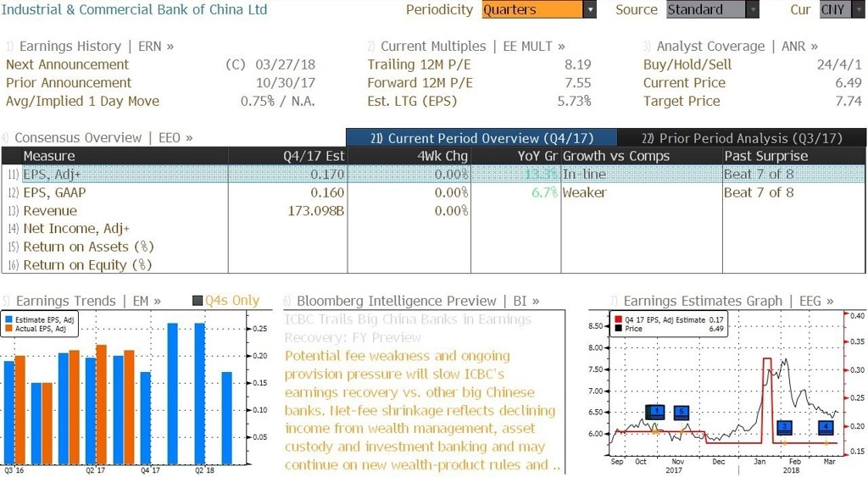This screenshot has height=477, width=868.
Task: Click the EPS GAAP YoY growth 6.7%
Action: (x=545, y=192)
